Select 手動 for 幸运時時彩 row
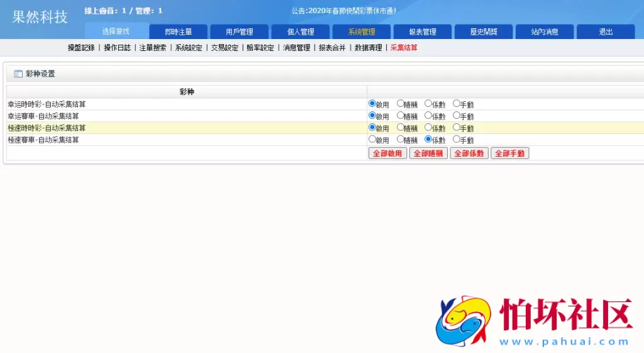 pyautogui.click(x=457, y=104)
